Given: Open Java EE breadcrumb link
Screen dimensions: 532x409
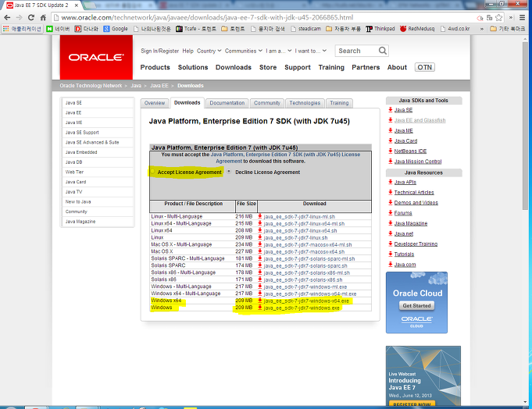Looking at the screenshot, I should (159, 86).
